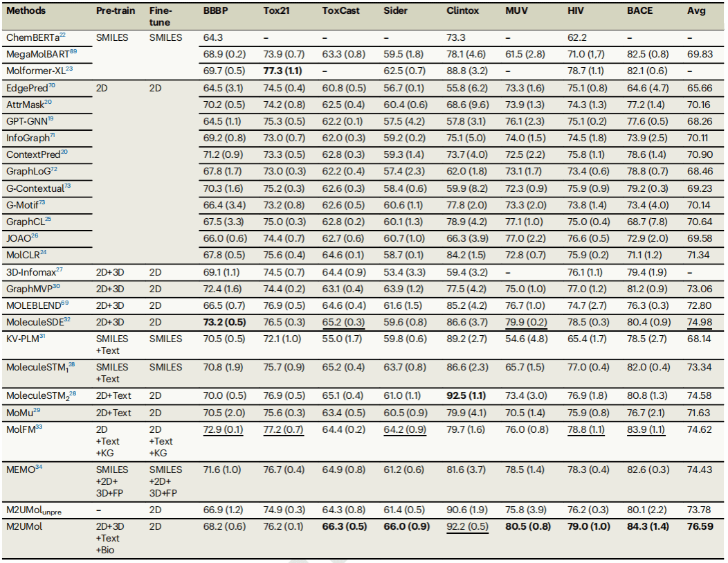Screen dimensions: 728x563
Task: Click the MolFM method name
Action: tap(21, 429)
